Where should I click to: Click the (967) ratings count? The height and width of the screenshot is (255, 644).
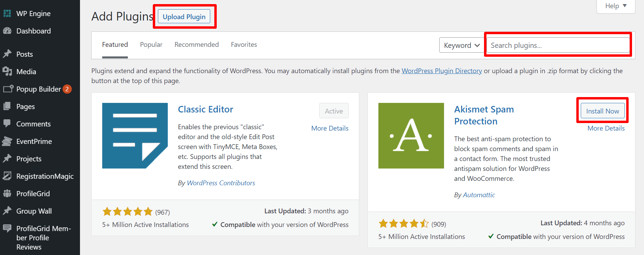tap(163, 212)
